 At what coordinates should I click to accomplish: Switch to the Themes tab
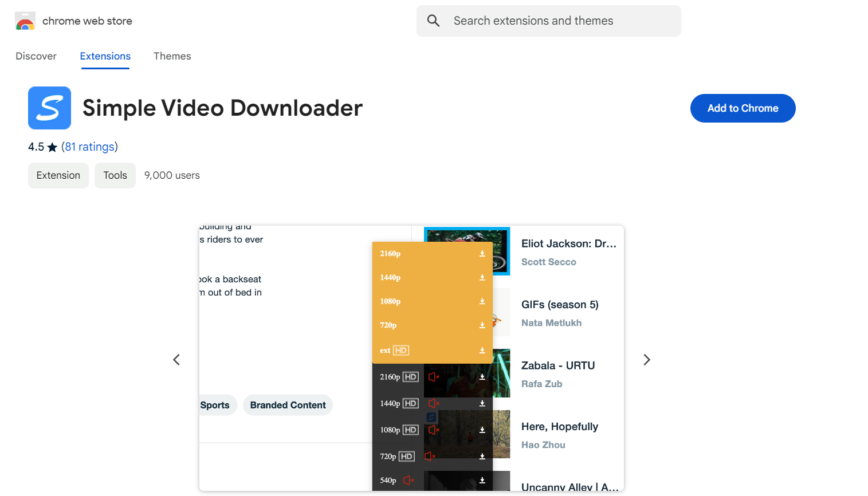(x=172, y=56)
